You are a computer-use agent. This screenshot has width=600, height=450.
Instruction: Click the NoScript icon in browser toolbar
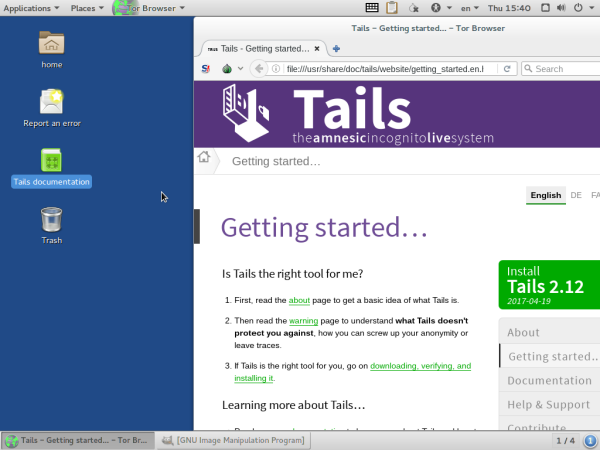[x=206, y=69]
